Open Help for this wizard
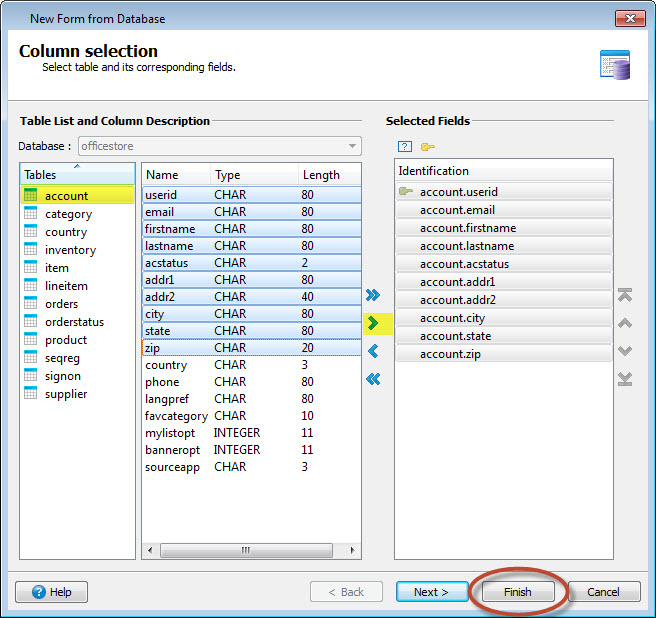 52,592
